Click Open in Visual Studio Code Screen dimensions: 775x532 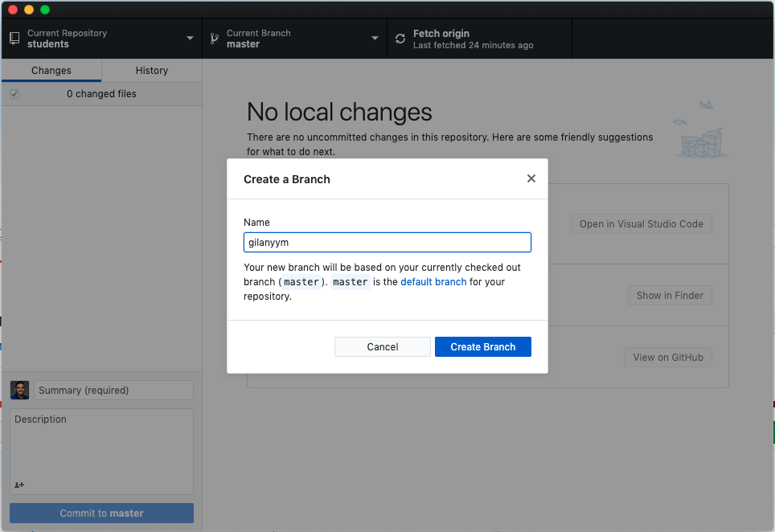(x=641, y=224)
